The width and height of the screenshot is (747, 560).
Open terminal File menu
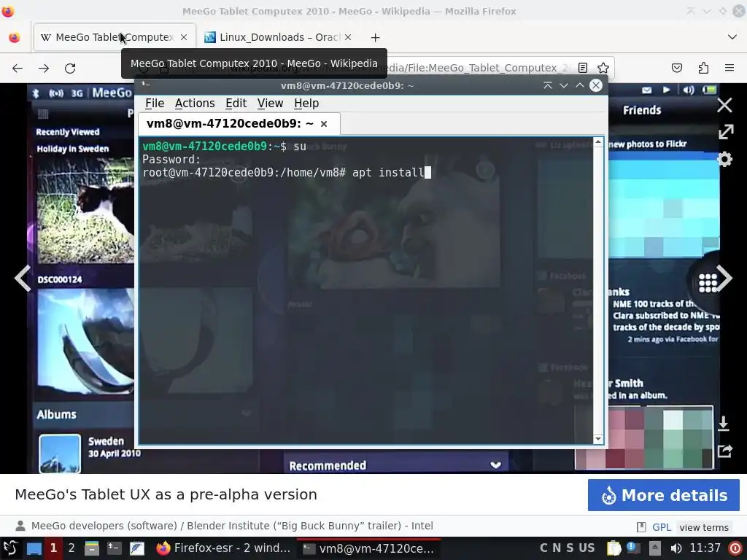pyautogui.click(x=155, y=104)
